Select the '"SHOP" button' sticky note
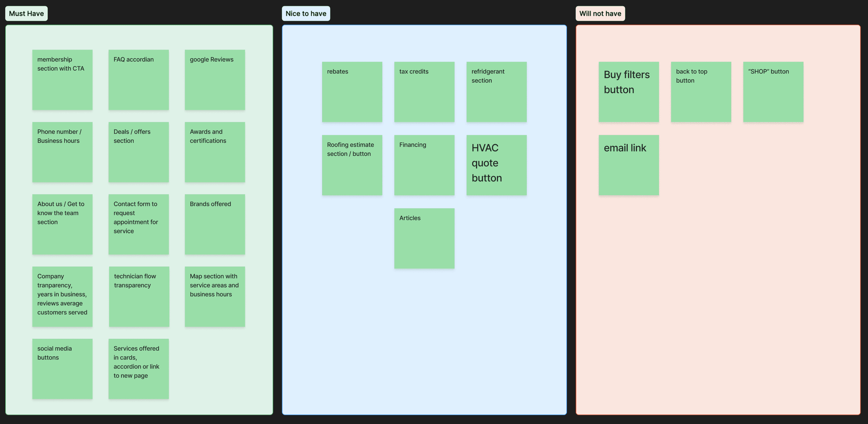 [773, 92]
